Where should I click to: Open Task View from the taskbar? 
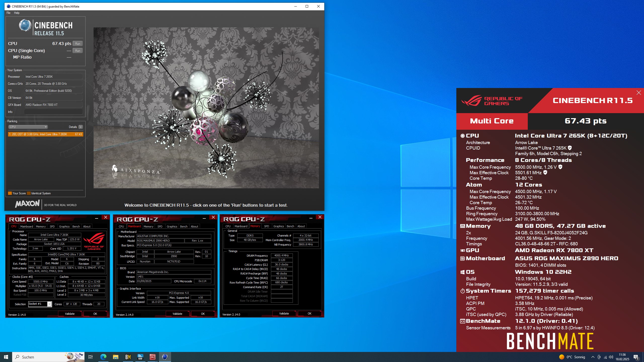point(91,357)
